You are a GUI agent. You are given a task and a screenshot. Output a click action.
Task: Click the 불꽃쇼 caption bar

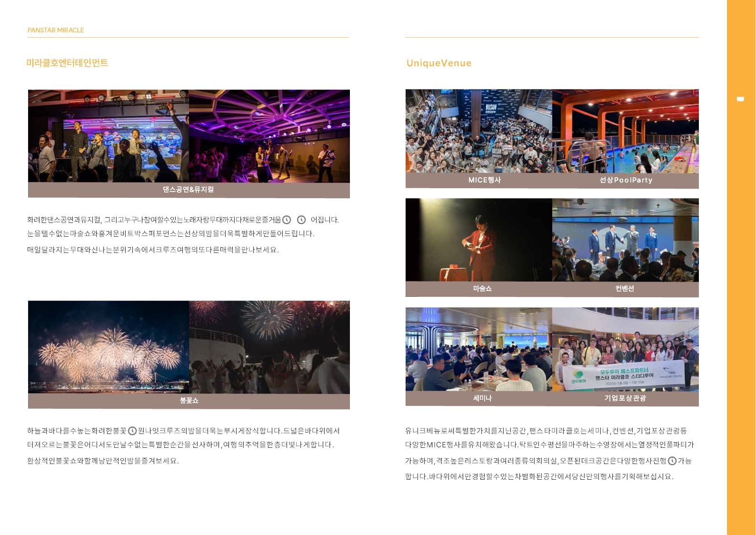[189, 401]
